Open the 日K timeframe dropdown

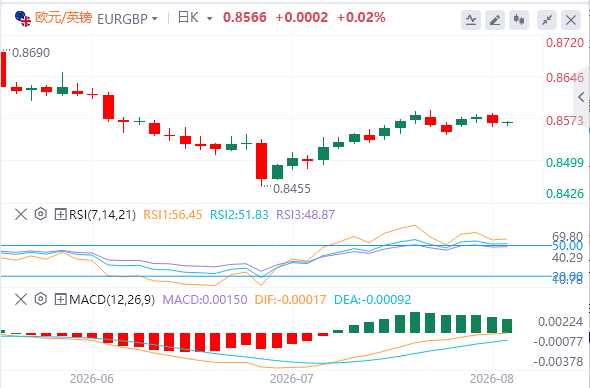[x=195, y=18]
